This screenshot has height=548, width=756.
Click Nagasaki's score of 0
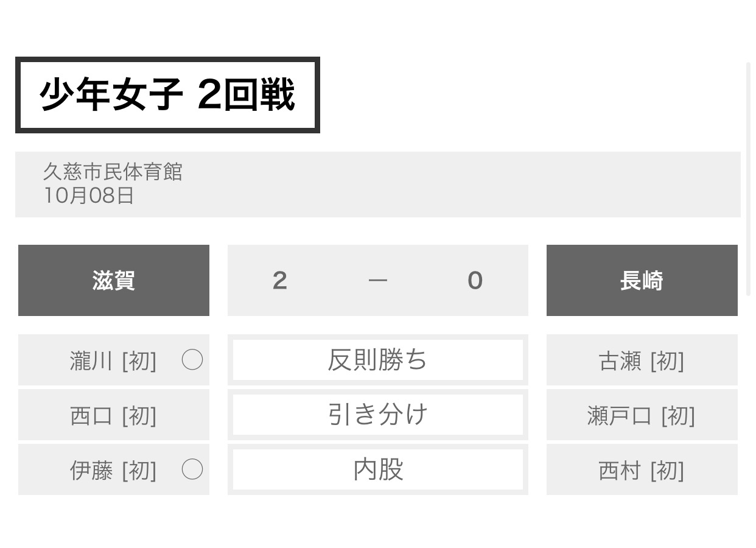click(475, 281)
